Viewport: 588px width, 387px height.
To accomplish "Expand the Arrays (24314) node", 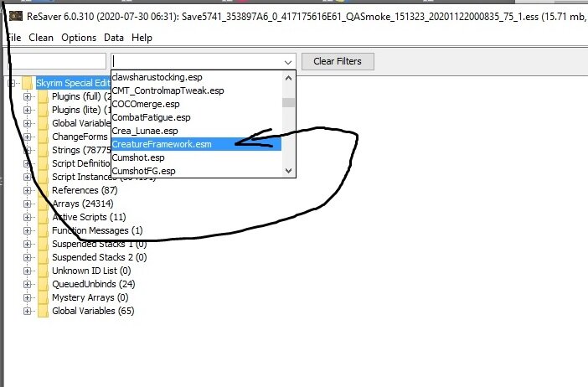I will [27, 204].
